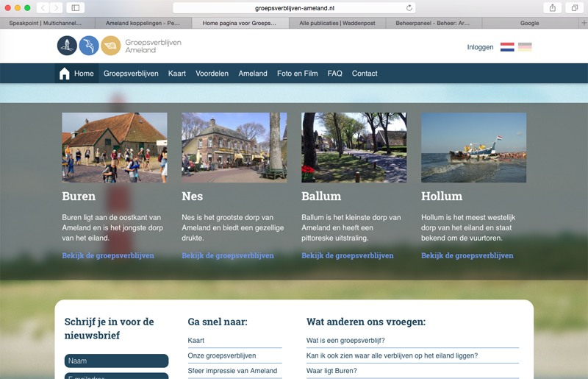The image size is (588, 379).
Task: Click the Safari forward arrow button
Action: [57, 7]
